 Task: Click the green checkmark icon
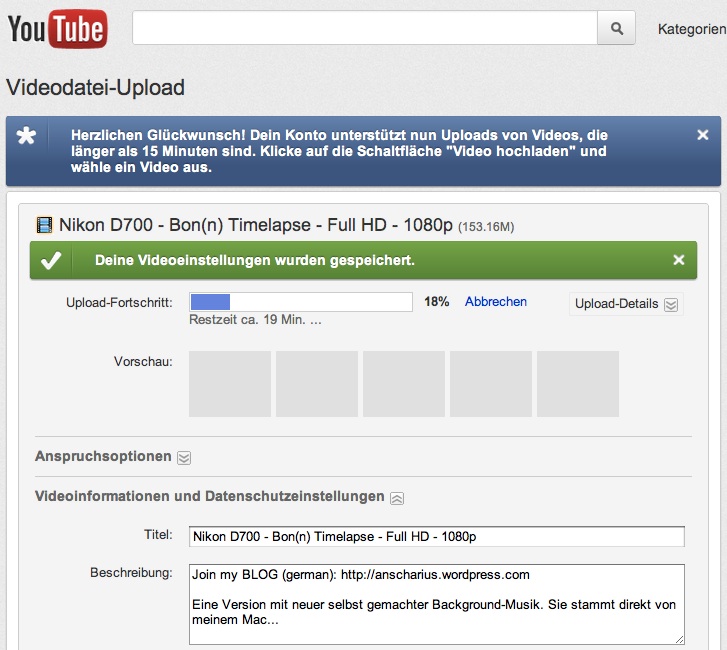click(x=51, y=261)
